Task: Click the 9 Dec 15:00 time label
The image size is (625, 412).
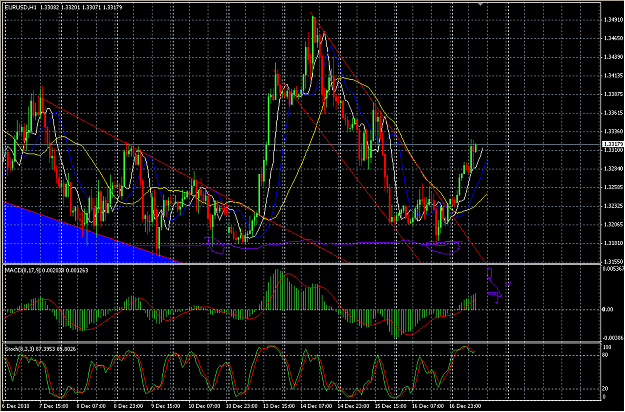Action: pos(165,406)
